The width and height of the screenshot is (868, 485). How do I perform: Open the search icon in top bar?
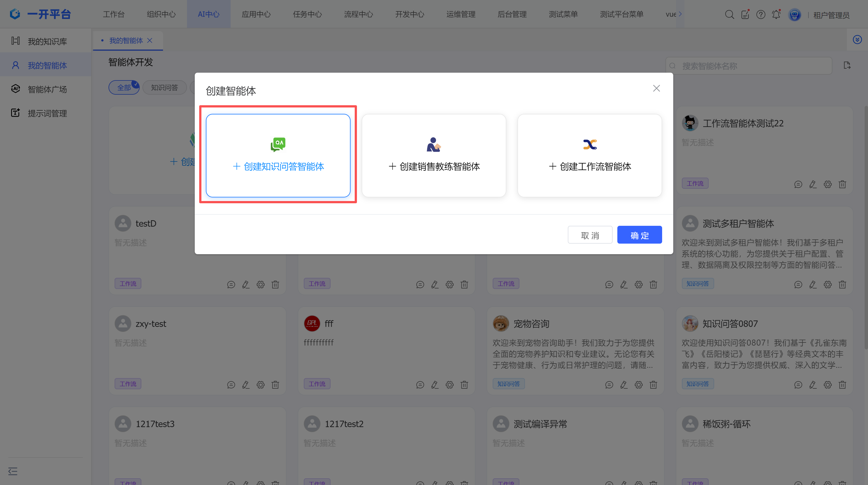729,14
